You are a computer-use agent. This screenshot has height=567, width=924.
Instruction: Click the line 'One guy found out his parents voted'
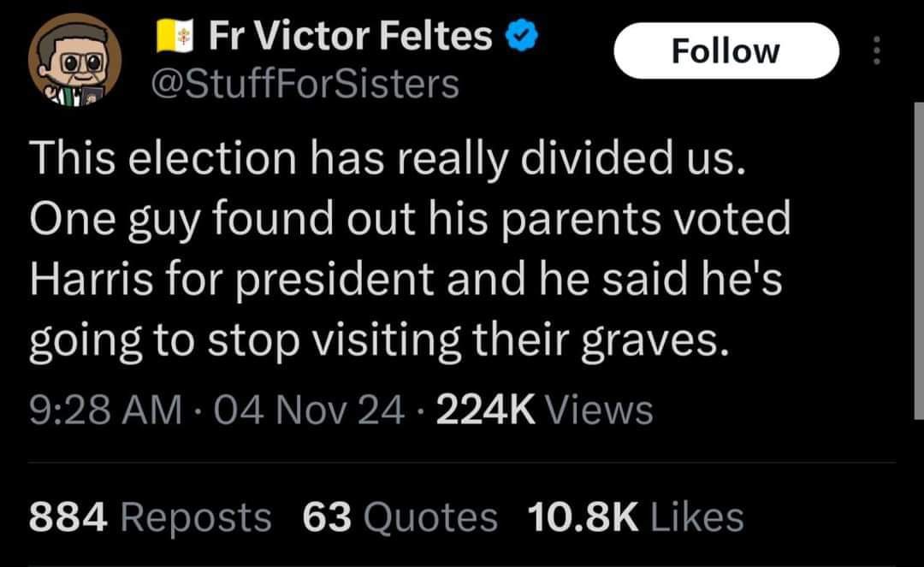(x=410, y=220)
